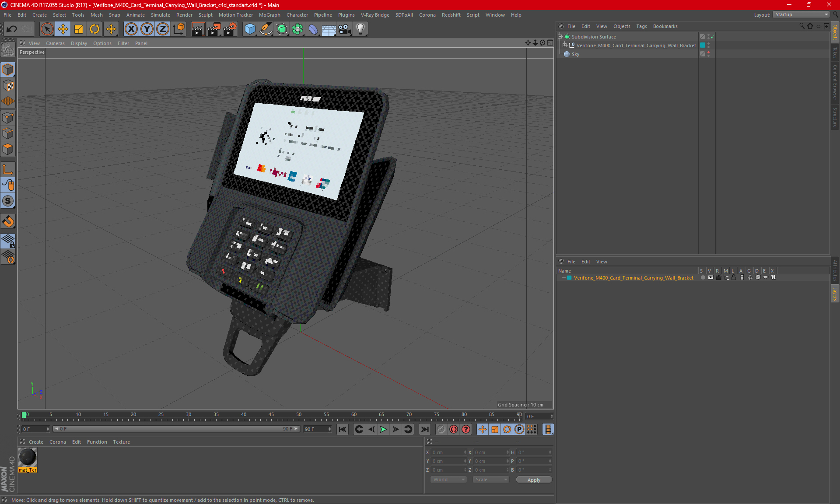Click the layer color swatch in Layers panel

pos(569,278)
